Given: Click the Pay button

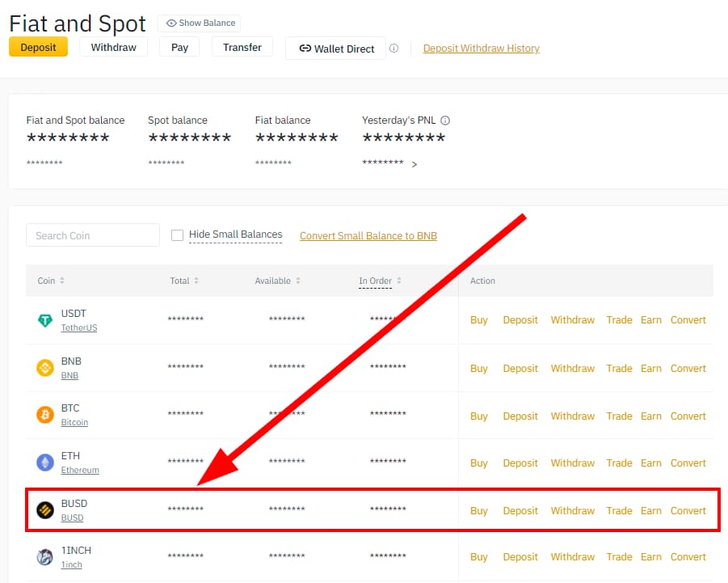Looking at the screenshot, I should [x=179, y=47].
